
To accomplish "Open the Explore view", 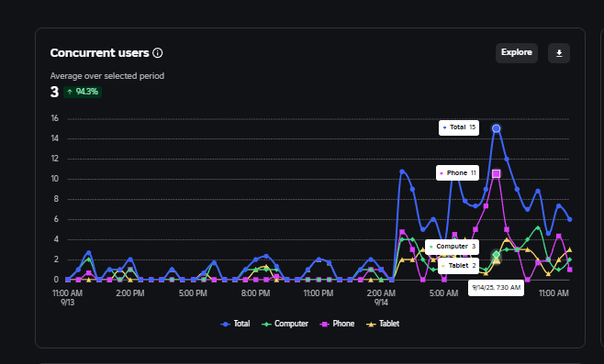I will coord(517,52).
